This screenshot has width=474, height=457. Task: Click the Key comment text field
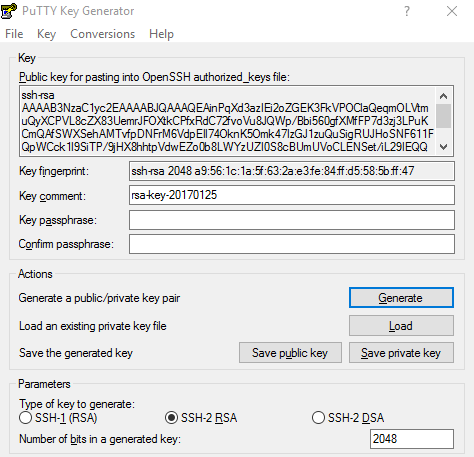292,195
